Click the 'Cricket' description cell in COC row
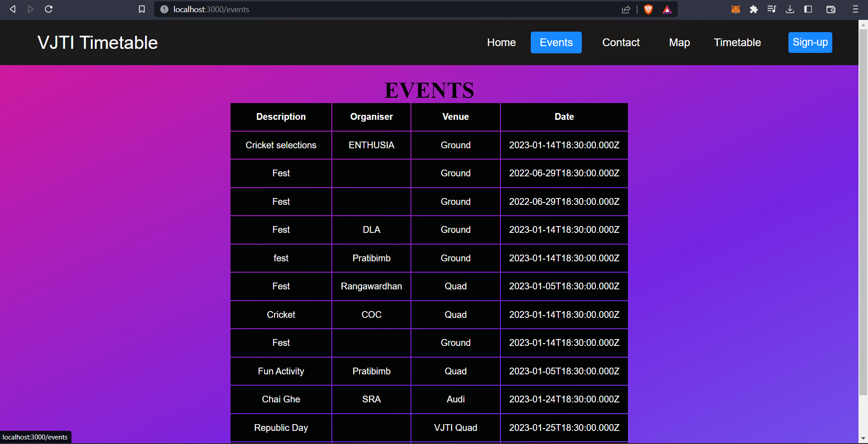868x444 pixels. click(281, 315)
